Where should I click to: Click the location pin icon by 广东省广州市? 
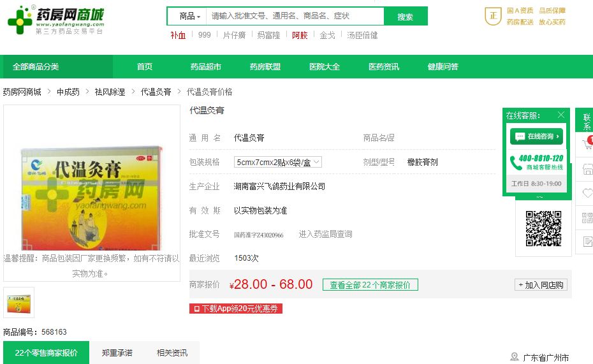(515, 357)
